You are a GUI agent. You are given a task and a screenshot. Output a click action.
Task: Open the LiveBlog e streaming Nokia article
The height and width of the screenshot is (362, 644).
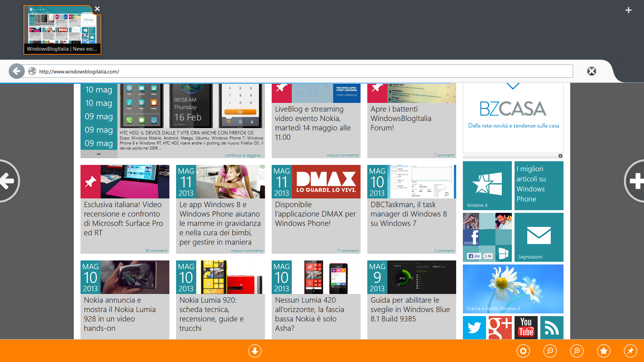pos(313,123)
